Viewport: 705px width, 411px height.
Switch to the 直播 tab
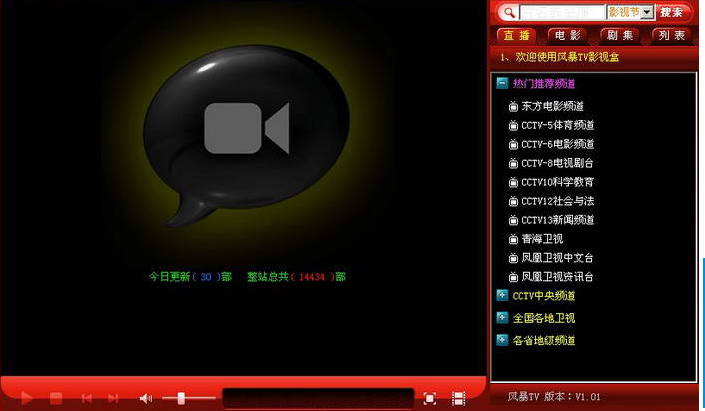click(516, 36)
